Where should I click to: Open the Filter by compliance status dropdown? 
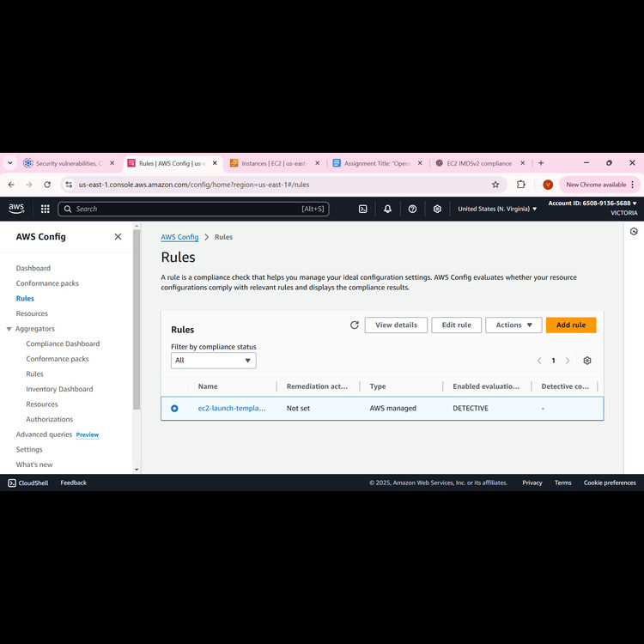pos(214,361)
